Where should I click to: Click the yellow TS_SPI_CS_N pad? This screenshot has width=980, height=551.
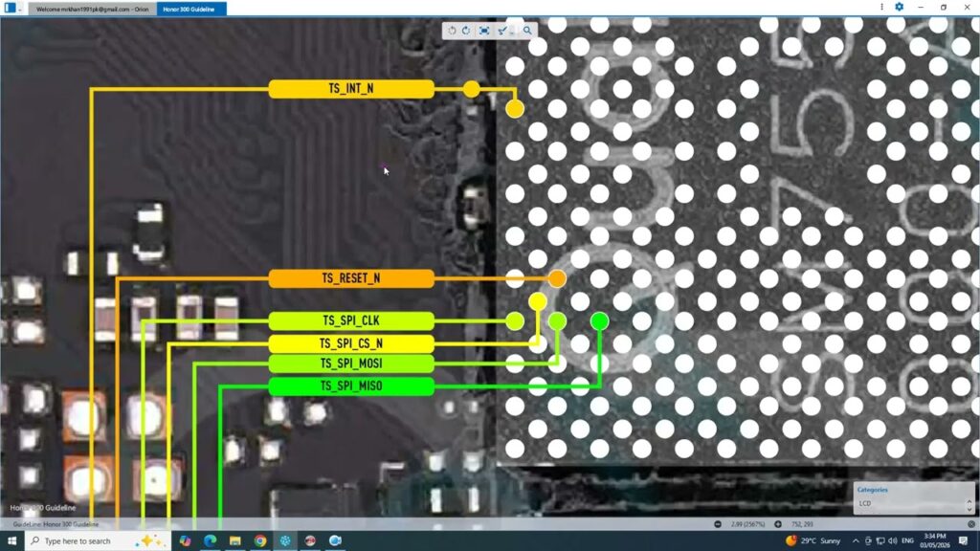pyautogui.click(x=538, y=301)
